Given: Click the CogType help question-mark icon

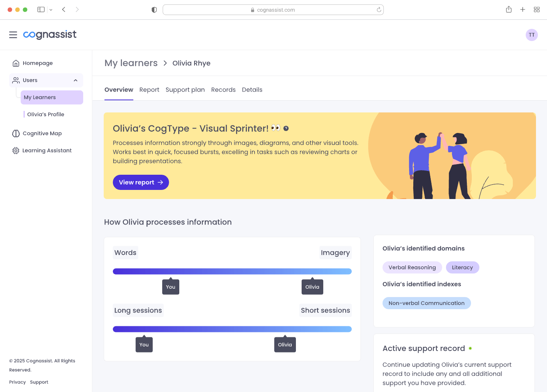Looking at the screenshot, I should point(286,128).
